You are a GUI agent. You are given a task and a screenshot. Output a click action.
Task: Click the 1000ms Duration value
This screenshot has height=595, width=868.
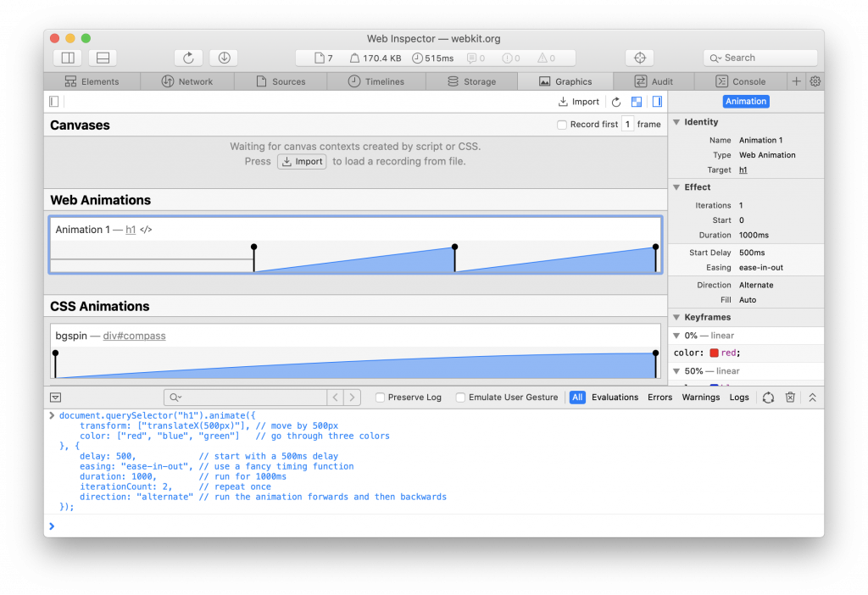click(x=754, y=236)
